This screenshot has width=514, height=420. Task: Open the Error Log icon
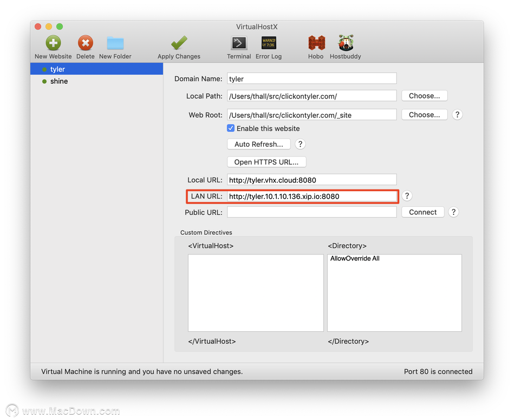click(x=269, y=43)
